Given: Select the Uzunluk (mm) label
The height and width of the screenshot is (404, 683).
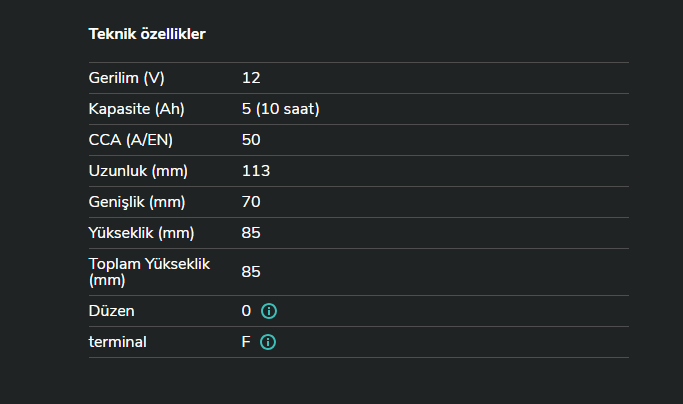Looking at the screenshot, I should 138,171.
